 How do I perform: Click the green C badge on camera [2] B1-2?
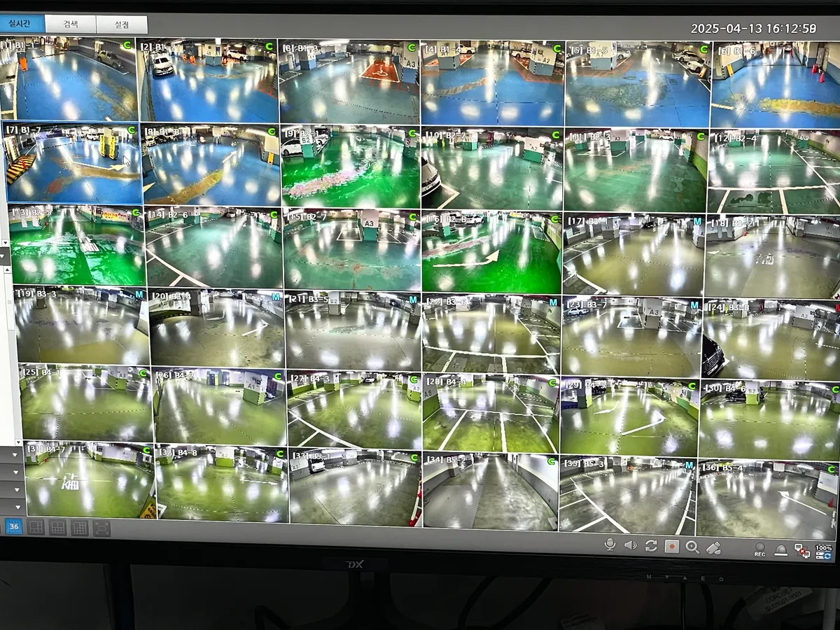coord(269,46)
